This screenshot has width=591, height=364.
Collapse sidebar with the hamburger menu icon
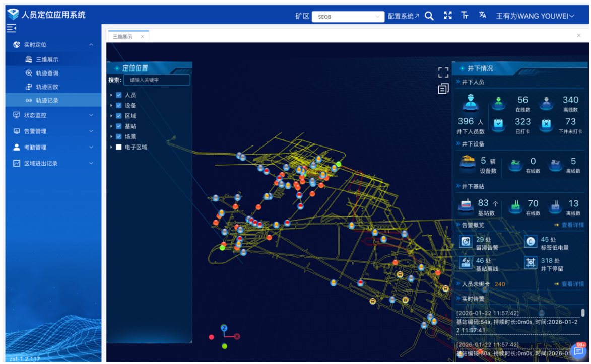[11, 28]
